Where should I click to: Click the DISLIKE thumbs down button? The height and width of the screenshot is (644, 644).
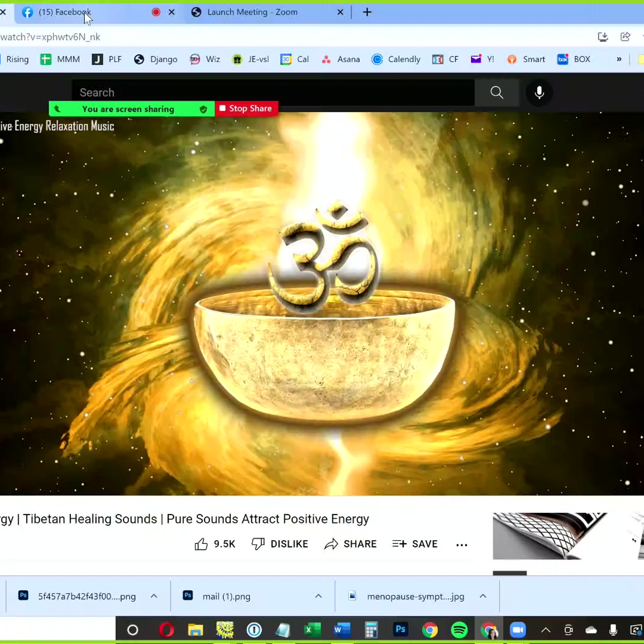pos(258,544)
